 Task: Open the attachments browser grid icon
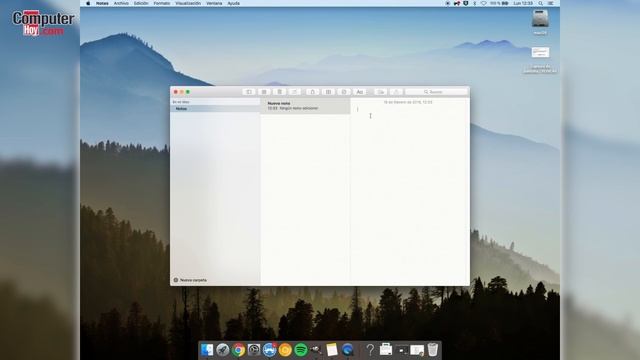[x=264, y=92]
